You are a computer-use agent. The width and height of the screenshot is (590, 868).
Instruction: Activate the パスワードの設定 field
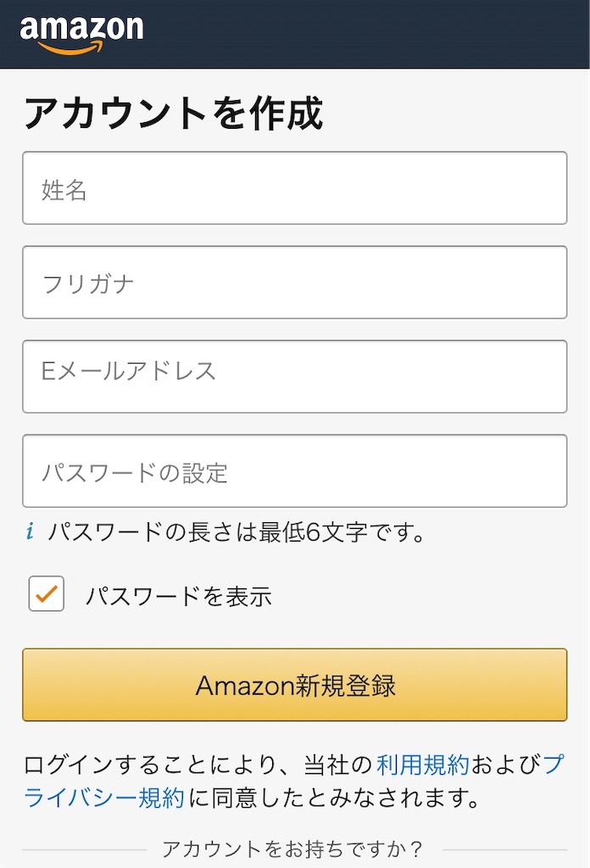(294, 471)
